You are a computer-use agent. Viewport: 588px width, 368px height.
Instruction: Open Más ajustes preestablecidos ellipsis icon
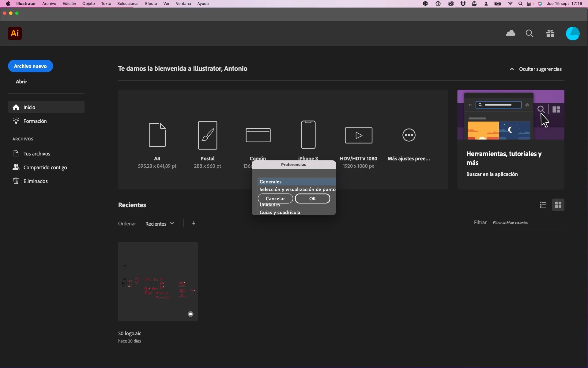pyautogui.click(x=409, y=135)
